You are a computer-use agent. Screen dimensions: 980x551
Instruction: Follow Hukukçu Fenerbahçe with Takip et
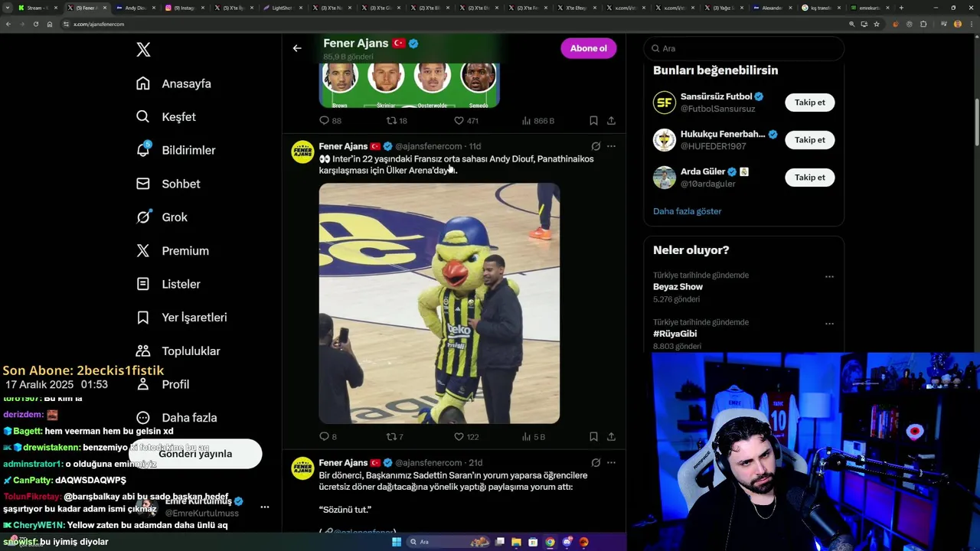(809, 140)
